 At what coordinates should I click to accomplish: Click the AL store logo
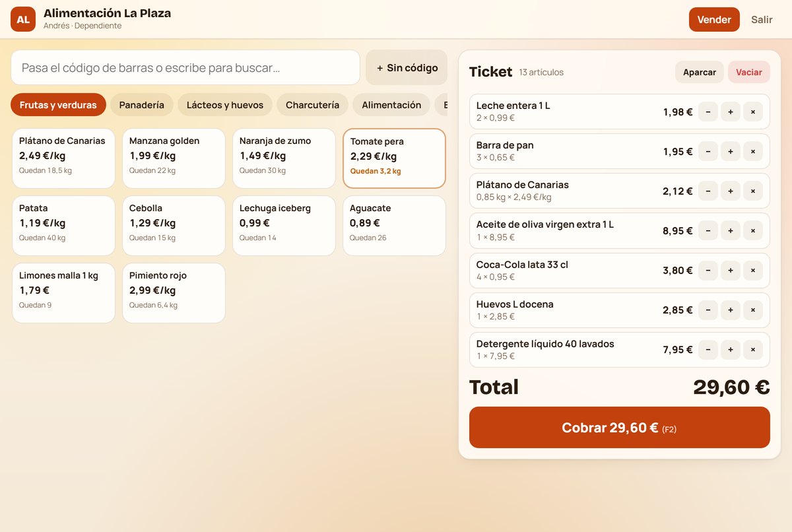click(x=23, y=19)
